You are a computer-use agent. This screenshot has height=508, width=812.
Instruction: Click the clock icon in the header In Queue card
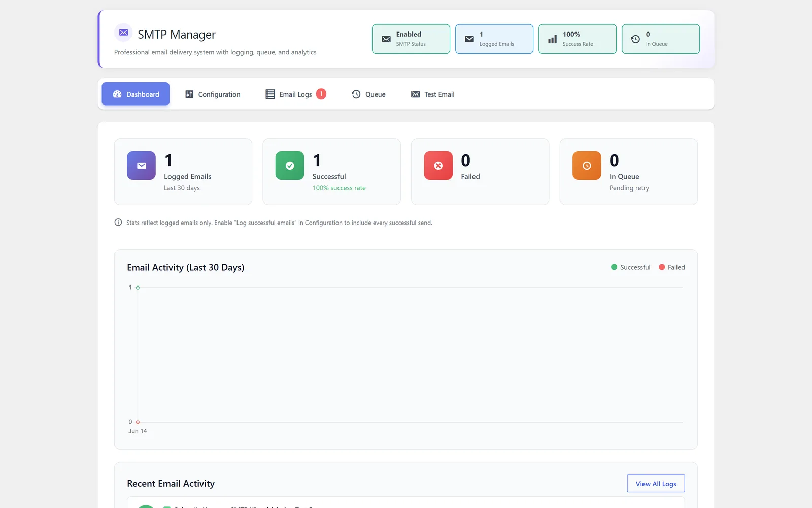(x=635, y=39)
